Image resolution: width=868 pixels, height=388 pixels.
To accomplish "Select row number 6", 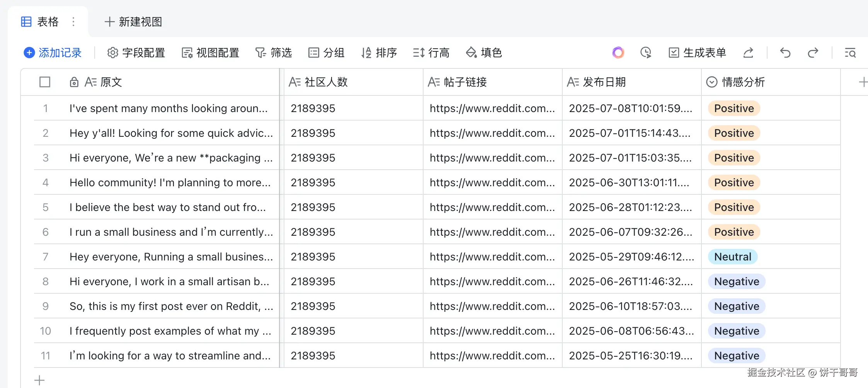I will pos(45,232).
